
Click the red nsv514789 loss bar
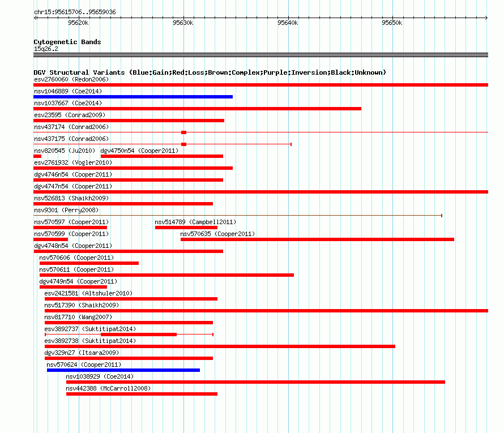tap(186, 228)
